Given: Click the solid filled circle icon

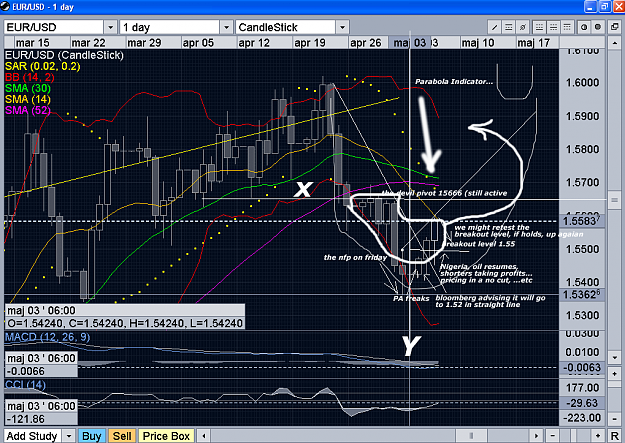Looking at the screenshot, I should (597, 27).
